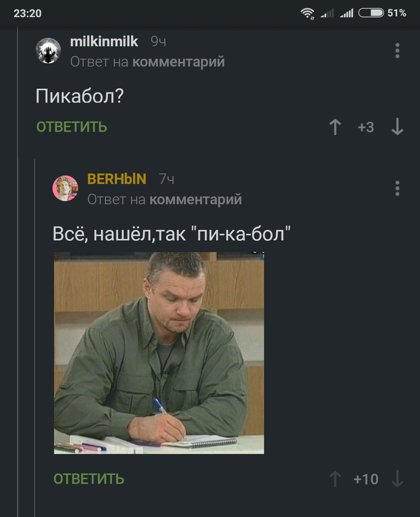Upvote BERHbIN's comment
Viewport: 420px width, 517px height.
(x=335, y=479)
